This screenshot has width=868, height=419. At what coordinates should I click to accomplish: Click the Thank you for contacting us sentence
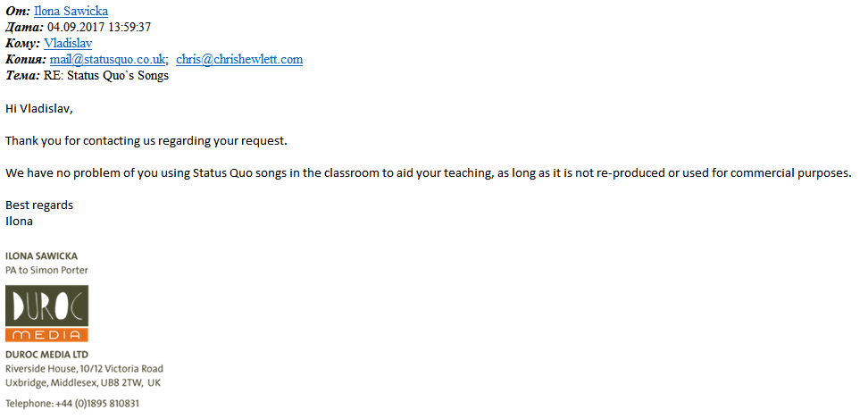point(146,140)
